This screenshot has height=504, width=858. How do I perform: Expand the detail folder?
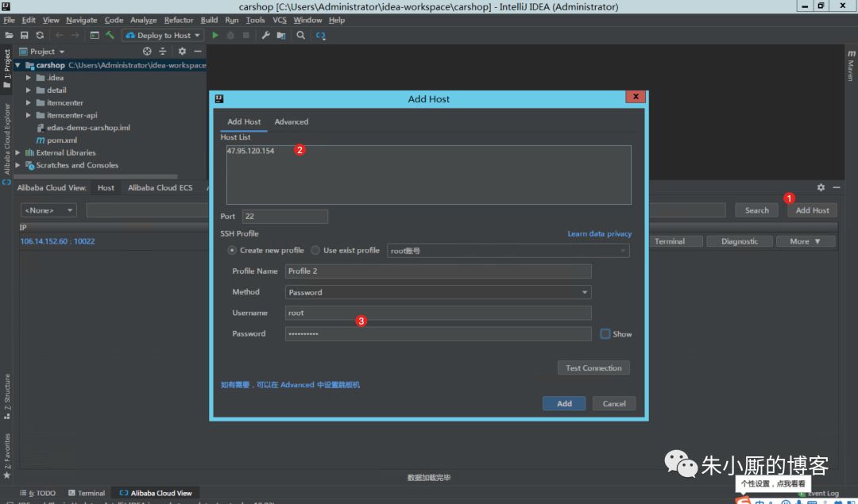pos(29,90)
